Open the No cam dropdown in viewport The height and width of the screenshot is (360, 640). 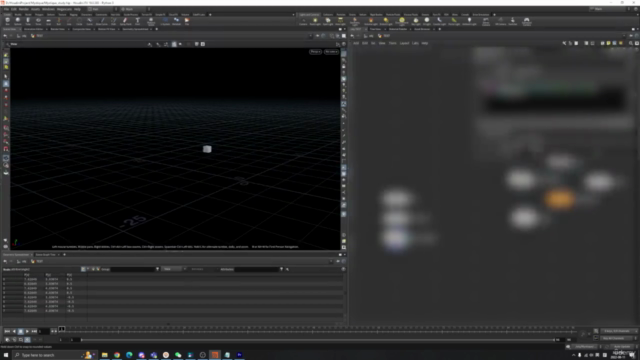pos(331,52)
